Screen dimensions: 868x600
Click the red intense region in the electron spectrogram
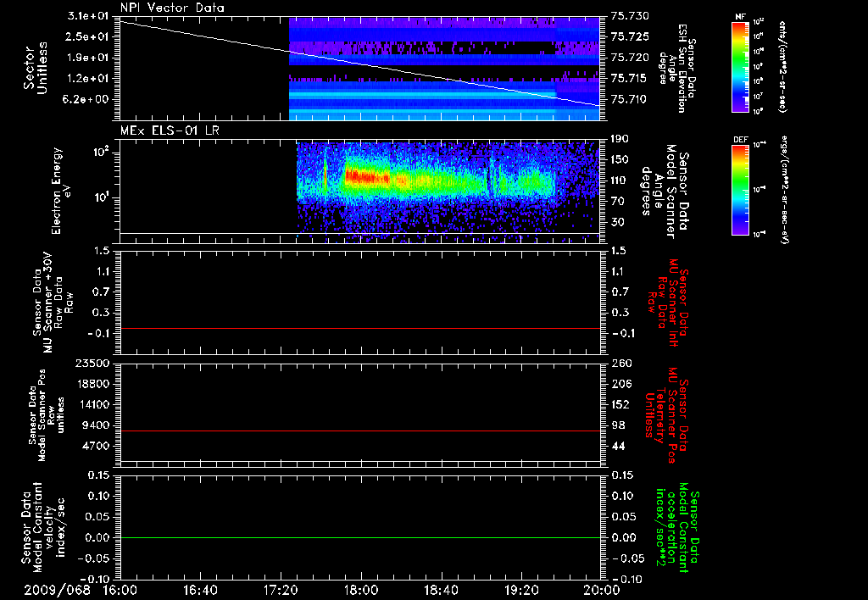(x=368, y=177)
